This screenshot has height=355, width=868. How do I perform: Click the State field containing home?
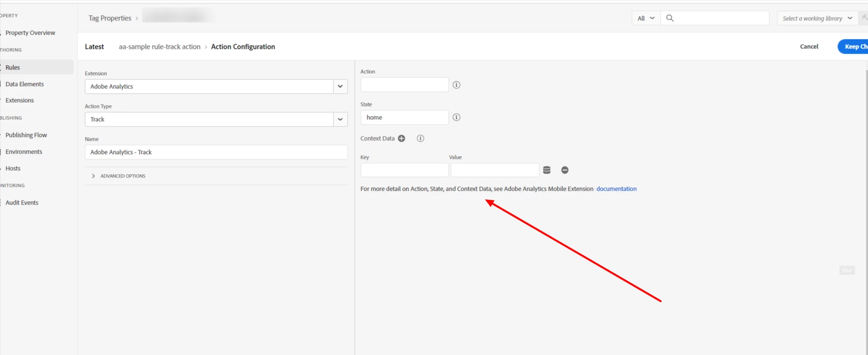(x=404, y=118)
